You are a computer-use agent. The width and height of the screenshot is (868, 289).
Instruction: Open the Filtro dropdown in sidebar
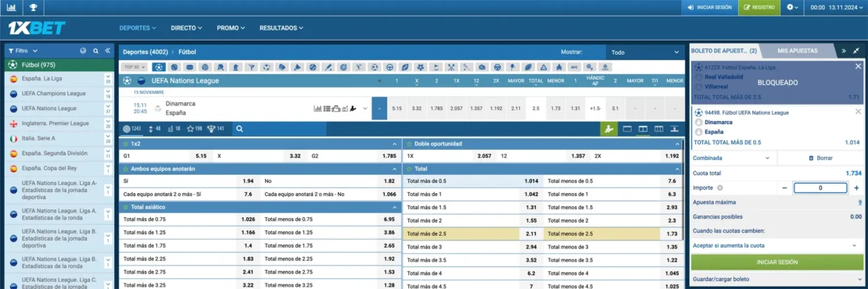pyautogui.click(x=23, y=51)
